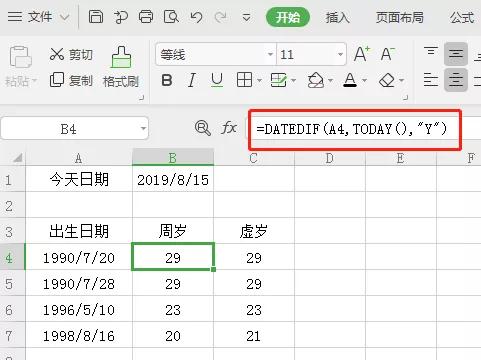Select row 4 header
The width and height of the screenshot is (481, 360).
[x=12, y=258]
